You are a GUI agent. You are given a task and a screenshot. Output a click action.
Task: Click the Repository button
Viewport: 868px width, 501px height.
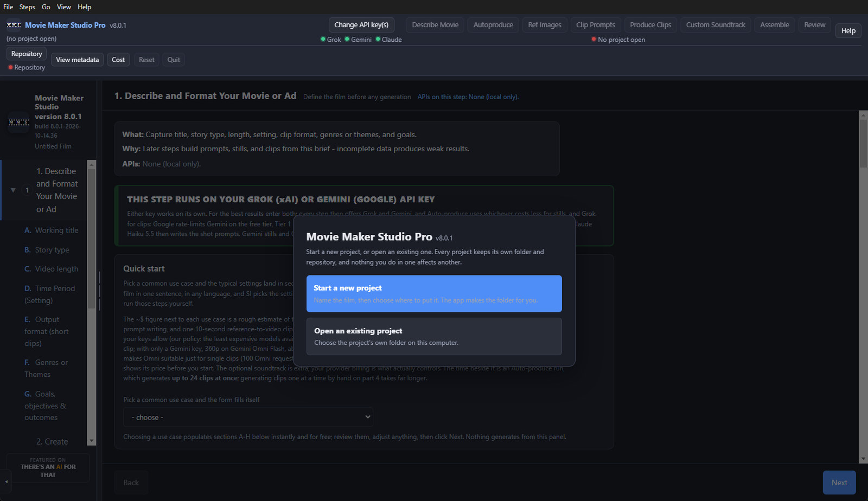tap(27, 54)
